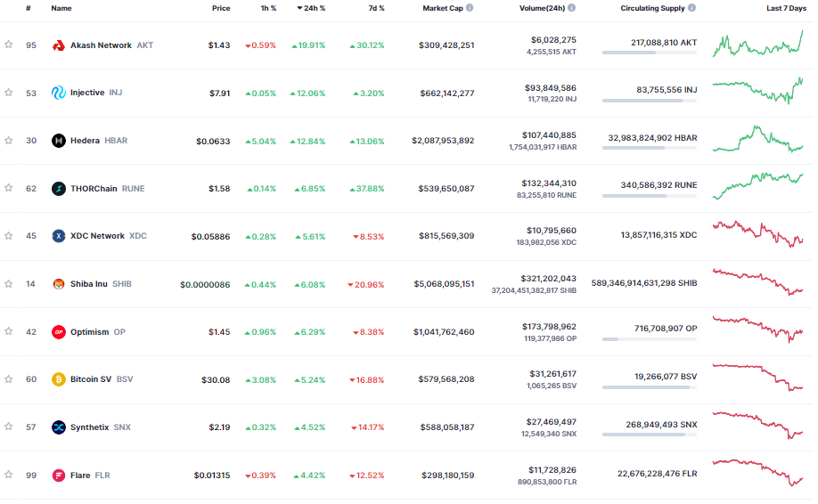Open the Market Cap info icon

point(470,8)
